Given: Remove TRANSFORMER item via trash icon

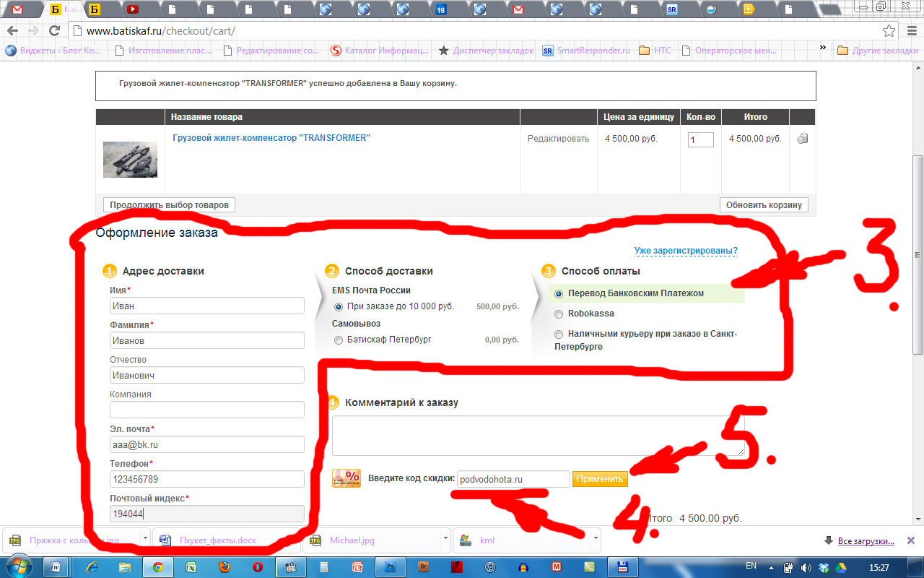Looking at the screenshot, I should tap(802, 139).
